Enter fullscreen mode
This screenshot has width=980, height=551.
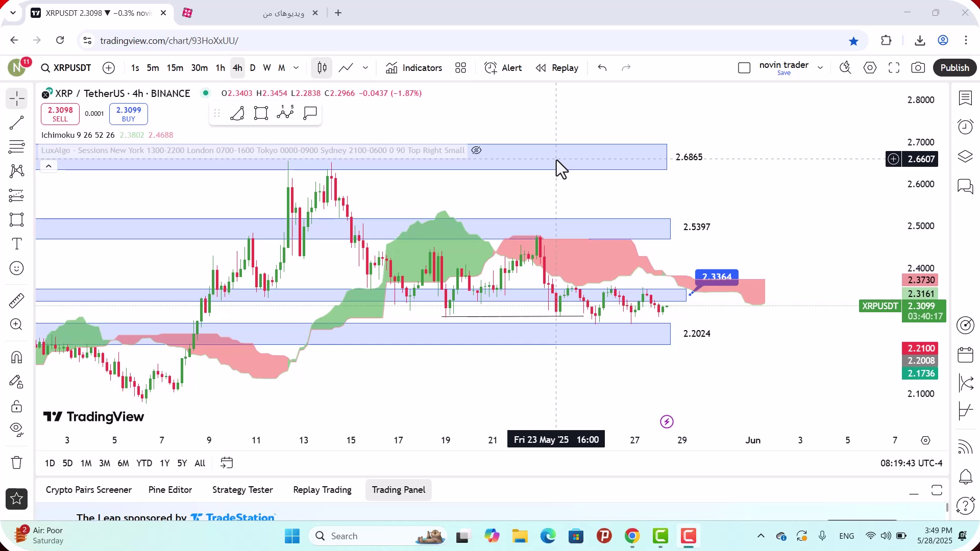pyautogui.click(x=894, y=68)
